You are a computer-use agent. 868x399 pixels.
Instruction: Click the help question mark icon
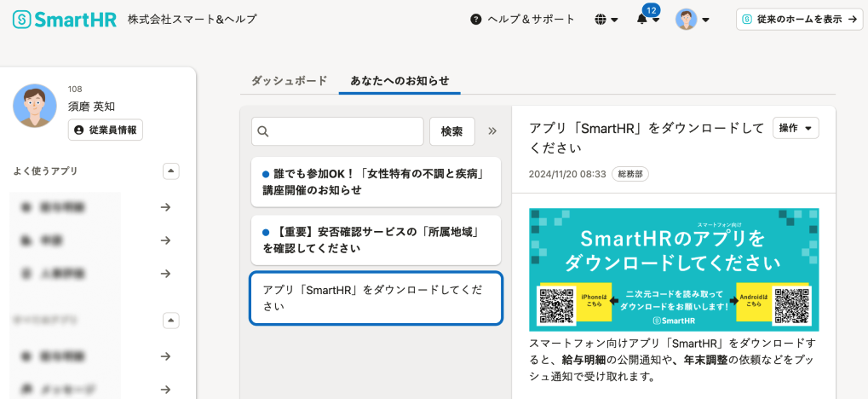pos(475,20)
